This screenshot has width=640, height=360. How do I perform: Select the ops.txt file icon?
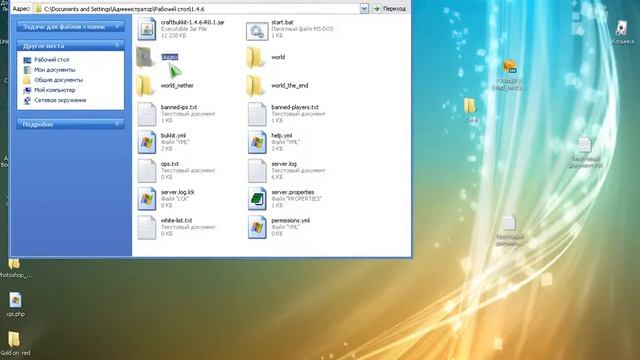147,171
